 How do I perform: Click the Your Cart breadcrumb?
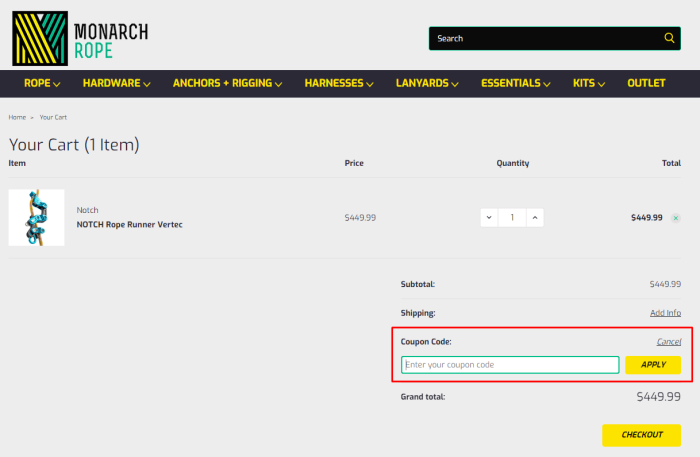(x=53, y=117)
